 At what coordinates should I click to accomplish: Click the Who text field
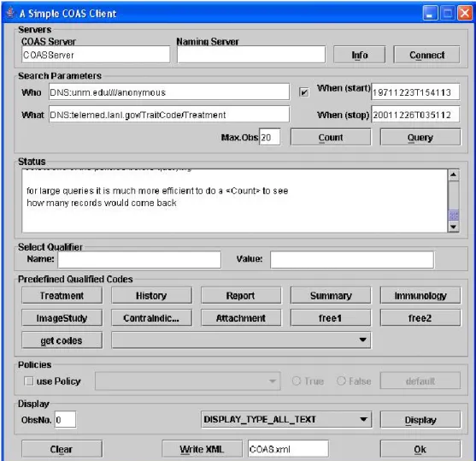pyautogui.click(x=169, y=92)
